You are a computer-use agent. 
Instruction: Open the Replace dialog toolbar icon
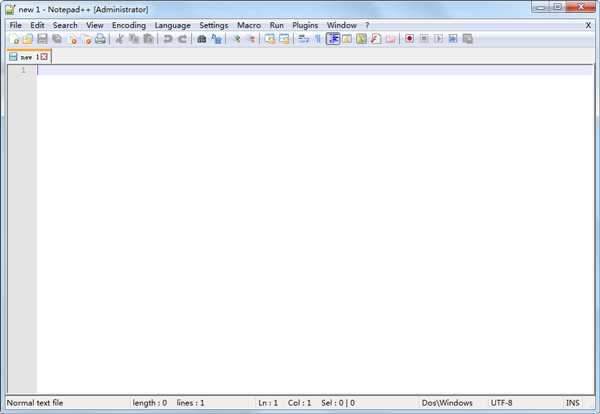tap(217, 39)
